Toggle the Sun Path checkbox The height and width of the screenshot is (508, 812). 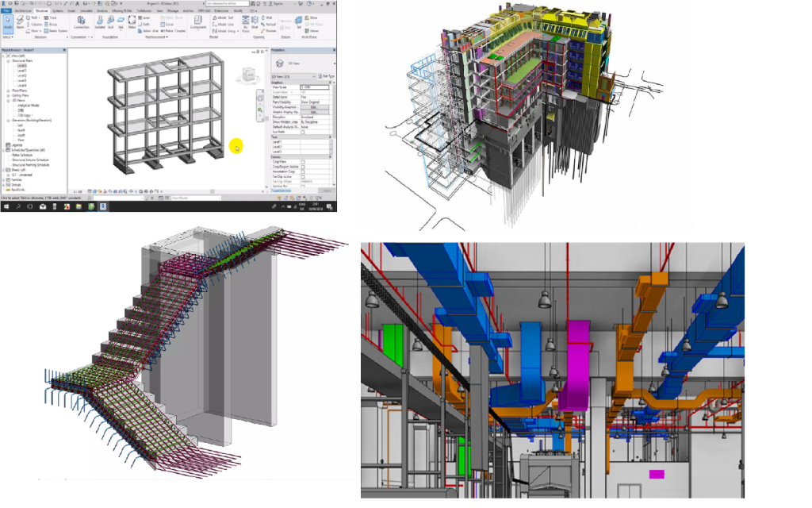303,133
